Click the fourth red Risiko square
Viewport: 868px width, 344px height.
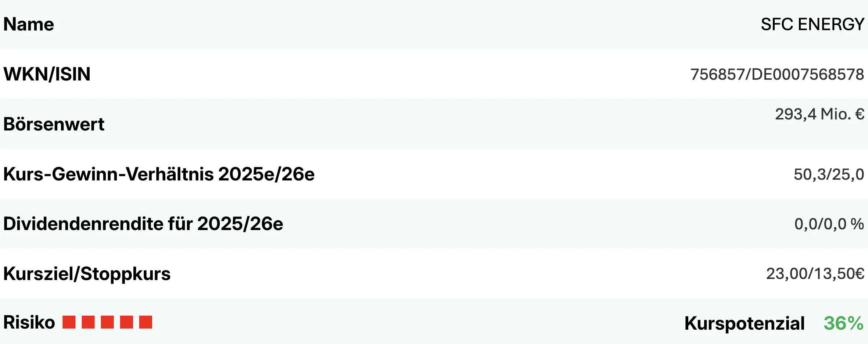coord(126,322)
